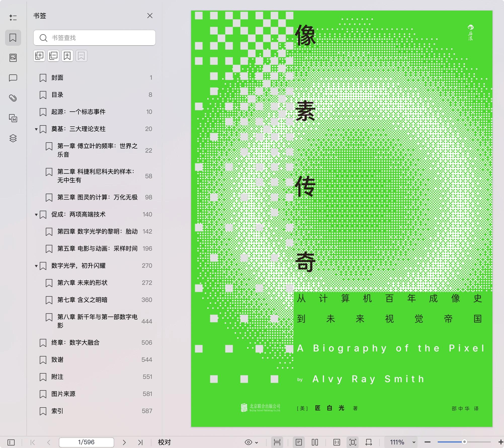The image size is (504, 448).
Task: Jump to the last page
Action: click(x=140, y=442)
